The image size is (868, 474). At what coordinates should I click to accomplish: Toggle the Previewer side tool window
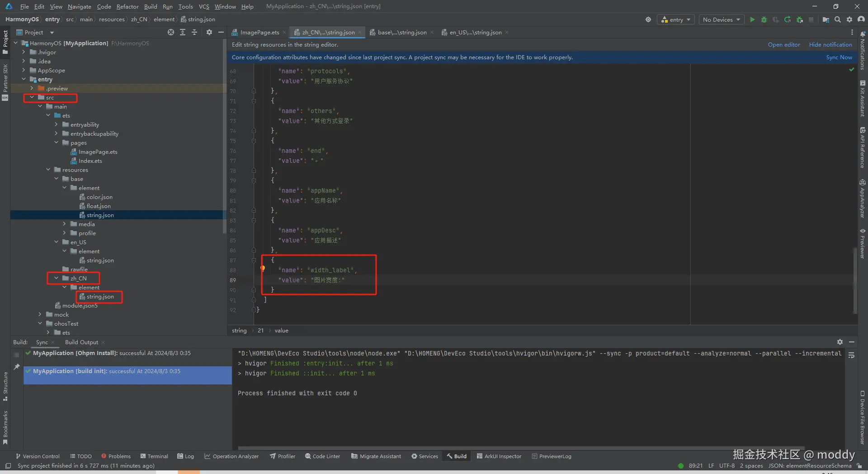[x=863, y=244]
